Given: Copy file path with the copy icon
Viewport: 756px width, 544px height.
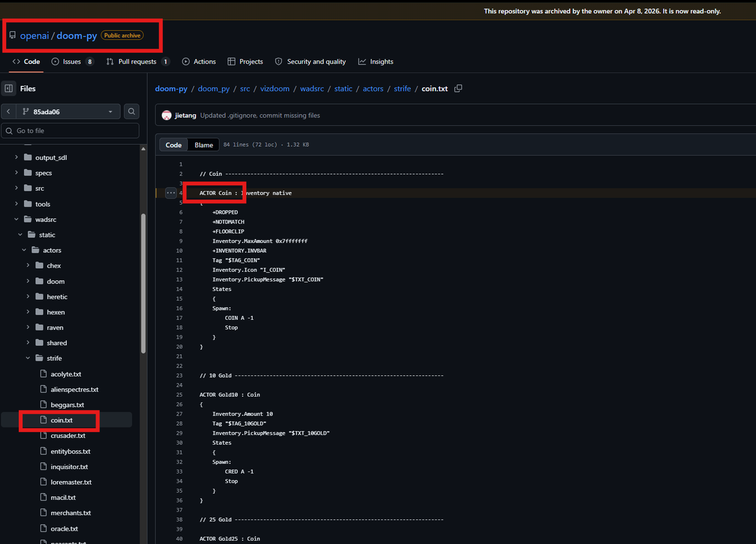Looking at the screenshot, I should (458, 89).
